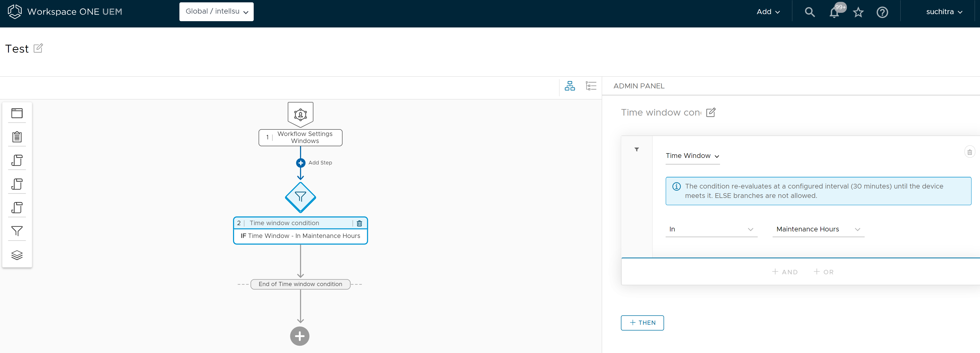Switch to workflow diagram view icon

[x=570, y=86]
